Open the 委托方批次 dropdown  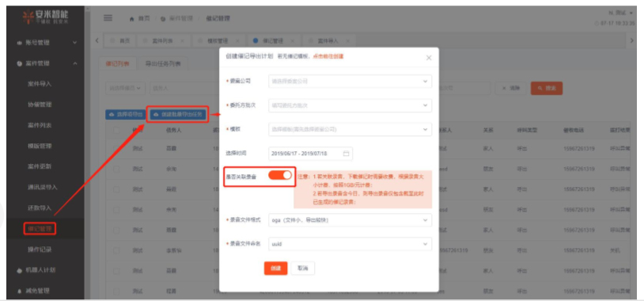350,105
